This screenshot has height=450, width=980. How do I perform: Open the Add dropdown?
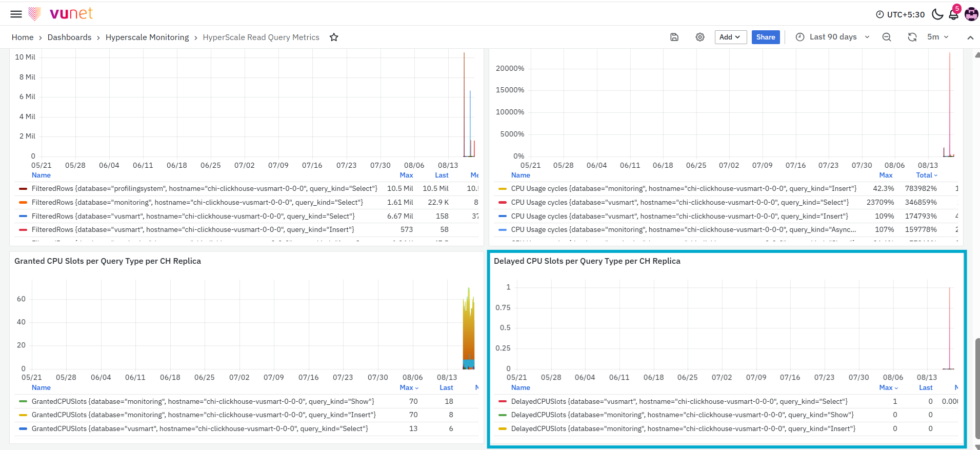click(730, 37)
